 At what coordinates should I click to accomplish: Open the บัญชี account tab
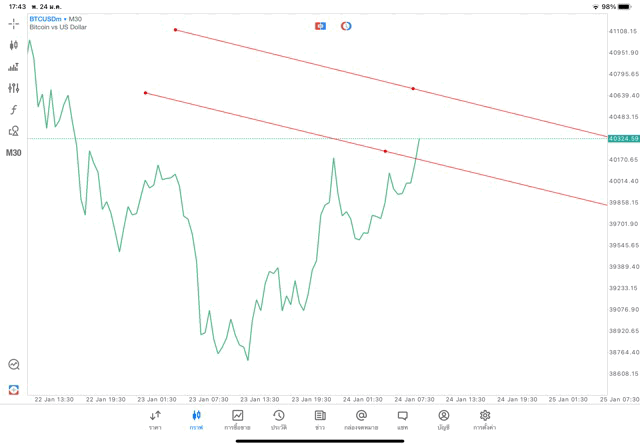443,420
